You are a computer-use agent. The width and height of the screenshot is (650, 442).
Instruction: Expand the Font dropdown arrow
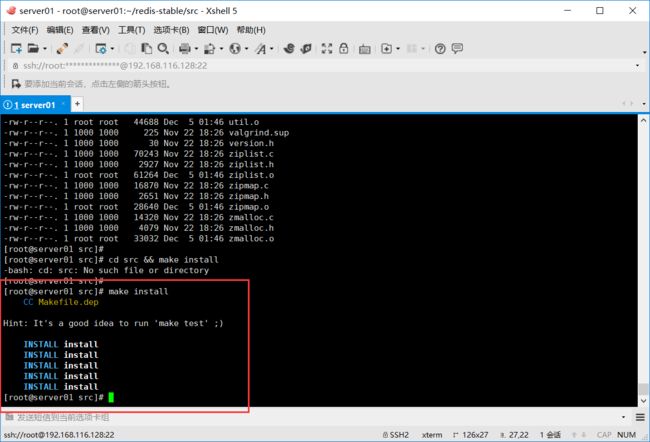coord(272,49)
